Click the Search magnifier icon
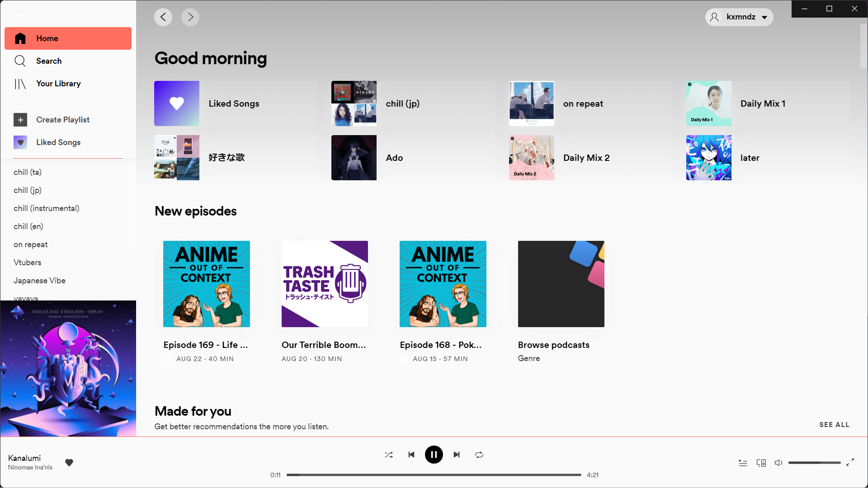The width and height of the screenshot is (868, 488). [x=20, y=61]
